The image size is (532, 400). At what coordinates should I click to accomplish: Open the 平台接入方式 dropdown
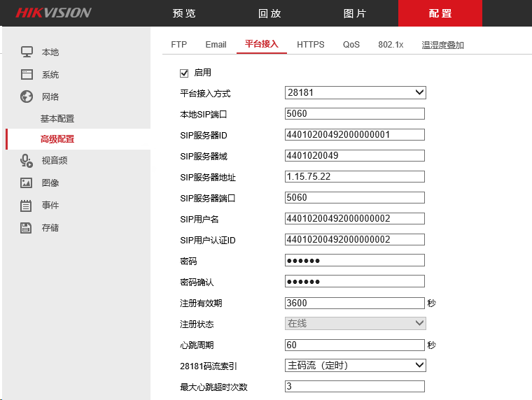(x=355, y=93)
